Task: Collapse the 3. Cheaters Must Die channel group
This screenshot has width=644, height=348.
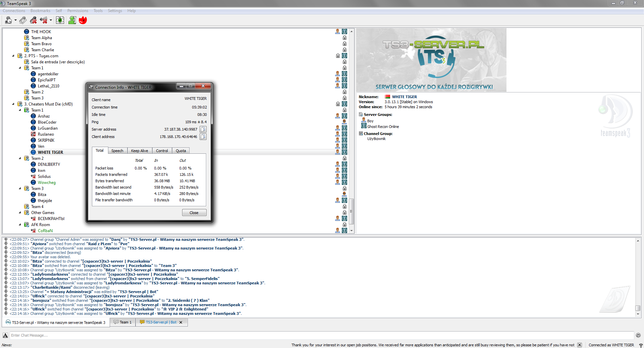Action: coord(13,104)
